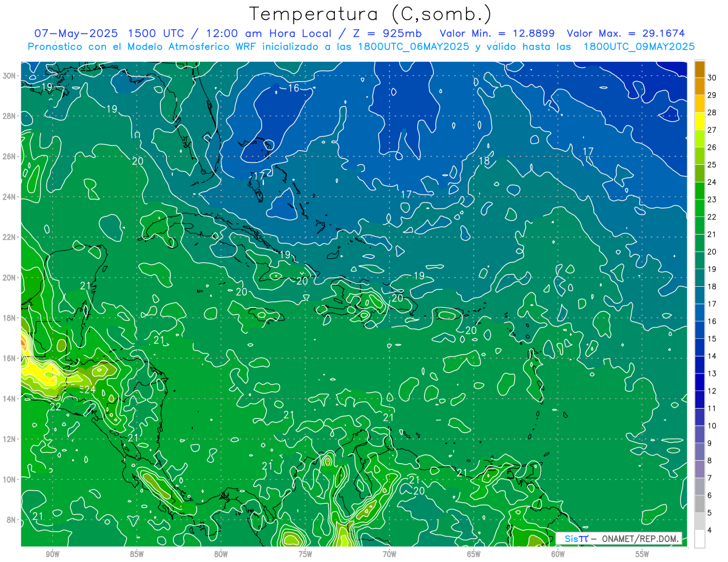Click the colorbar label "30"
Image resolution: width=728 pixels, height=562 pixels.
(712, 78)
